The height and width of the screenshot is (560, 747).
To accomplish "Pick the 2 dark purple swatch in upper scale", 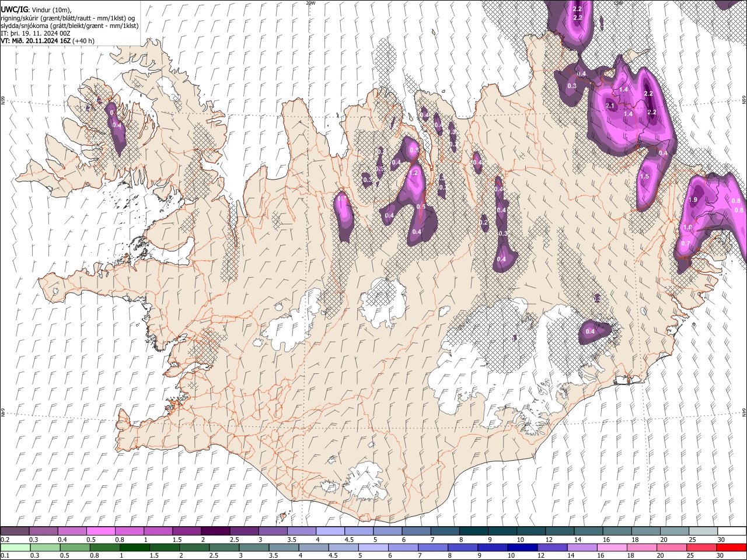I will click(215, 531).
